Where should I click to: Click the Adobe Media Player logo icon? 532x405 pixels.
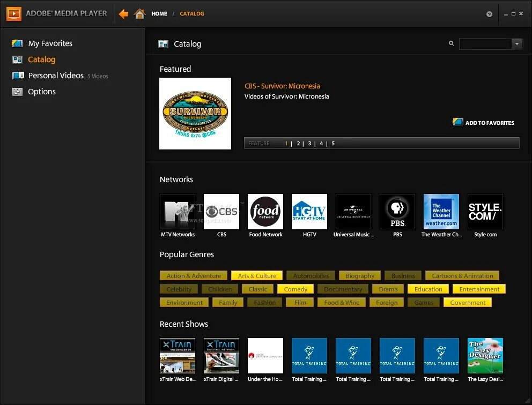pos(14,14)
